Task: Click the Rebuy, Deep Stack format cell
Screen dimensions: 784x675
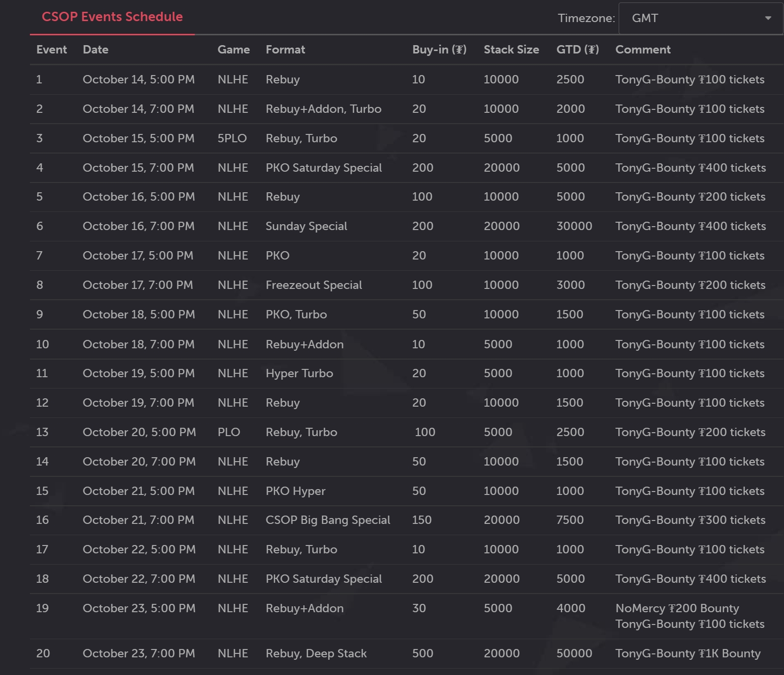Action: coord(316,653)
